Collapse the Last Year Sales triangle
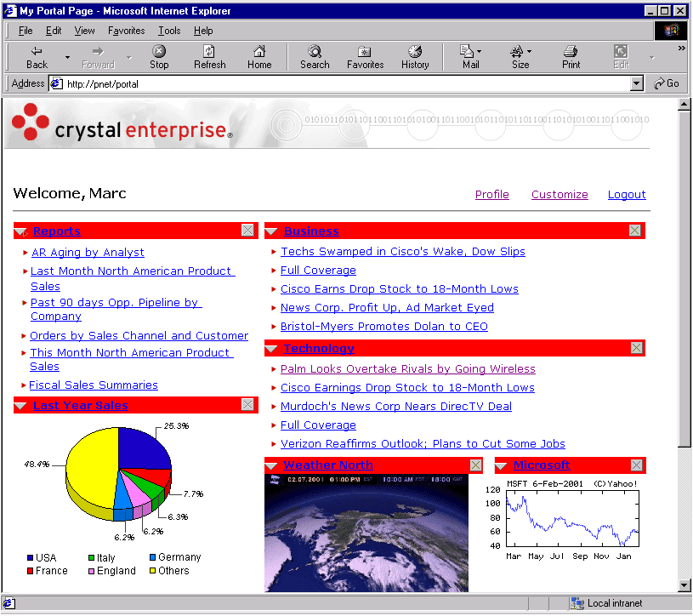Screen dimensions: 693x616 pyautogui.click(x=20, y=406)
